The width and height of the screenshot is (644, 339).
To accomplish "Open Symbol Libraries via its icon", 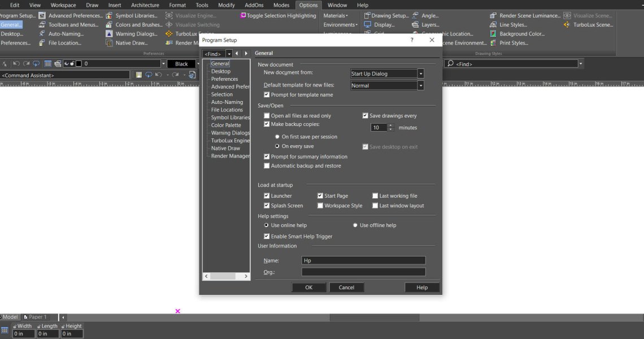I will pos(109,16).
